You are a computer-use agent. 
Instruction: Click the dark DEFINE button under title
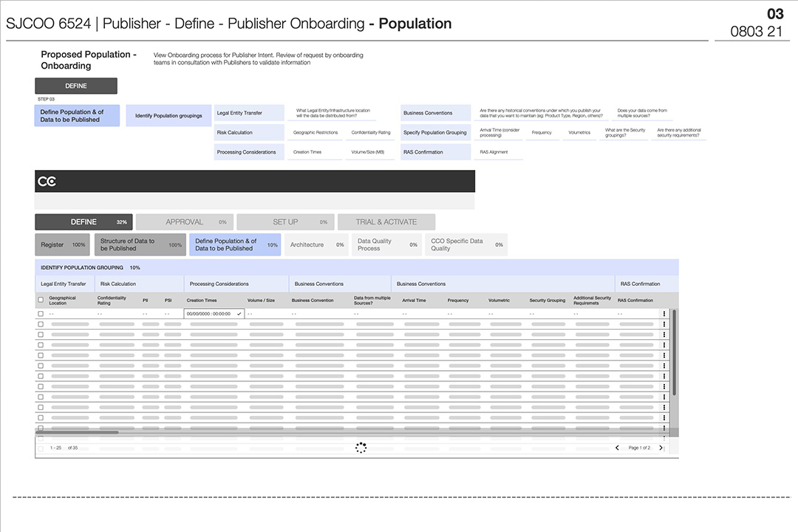[x=76, y=86]
